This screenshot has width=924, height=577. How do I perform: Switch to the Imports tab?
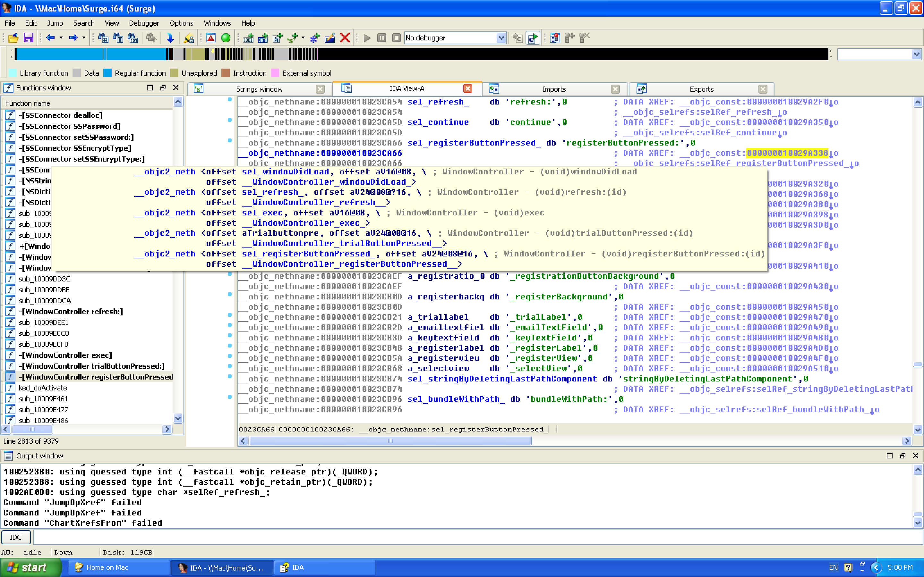(554, 89)
